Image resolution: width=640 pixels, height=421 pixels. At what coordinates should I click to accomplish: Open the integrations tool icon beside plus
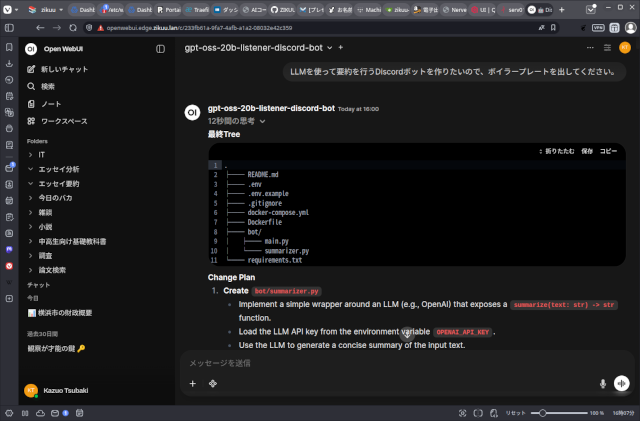[x=213, y=383]
